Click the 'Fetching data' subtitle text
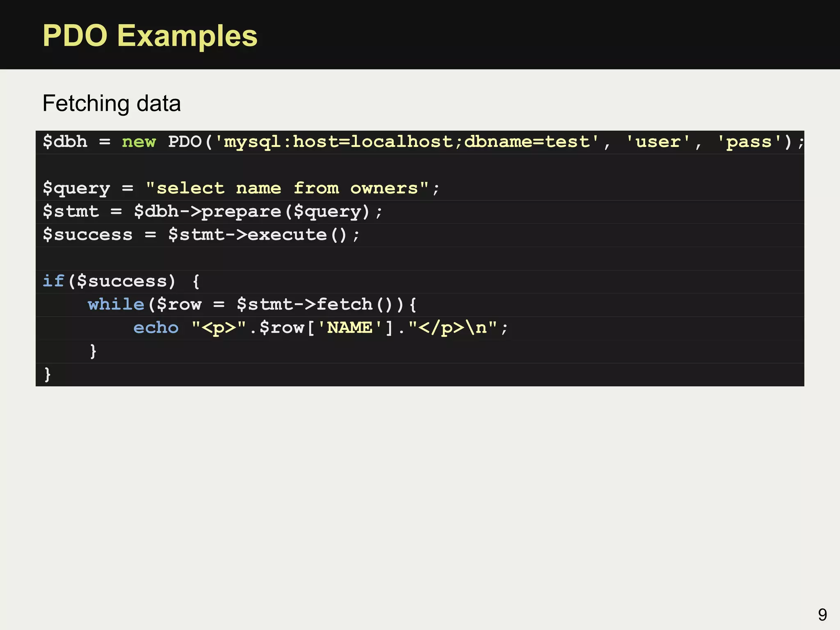This screenshot has width=840, height=630. point(111,103)
